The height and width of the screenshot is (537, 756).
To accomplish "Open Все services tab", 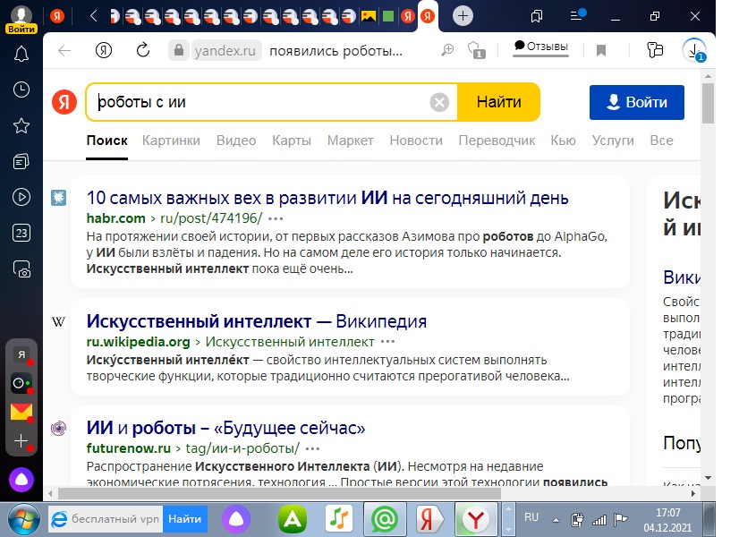I will (661, 141).
